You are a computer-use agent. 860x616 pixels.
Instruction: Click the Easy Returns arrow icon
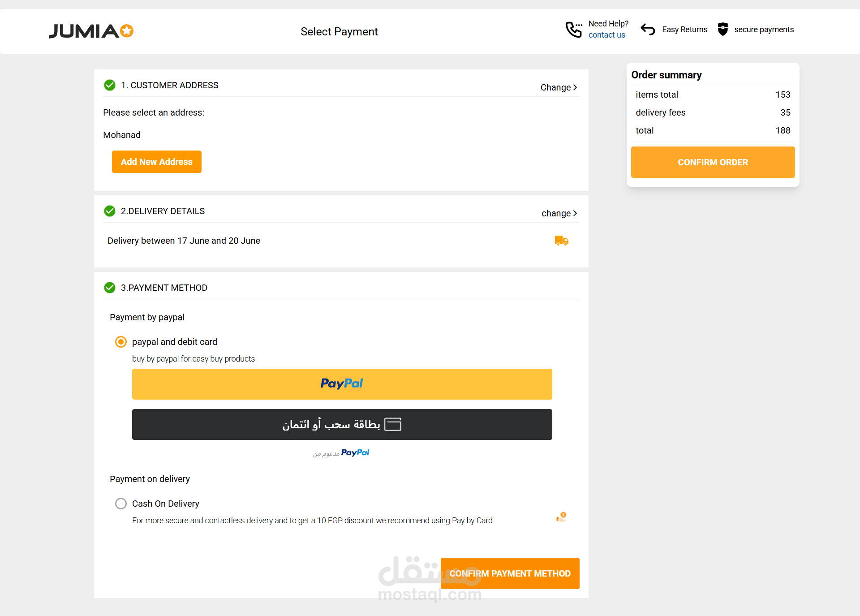pos(648,30)
